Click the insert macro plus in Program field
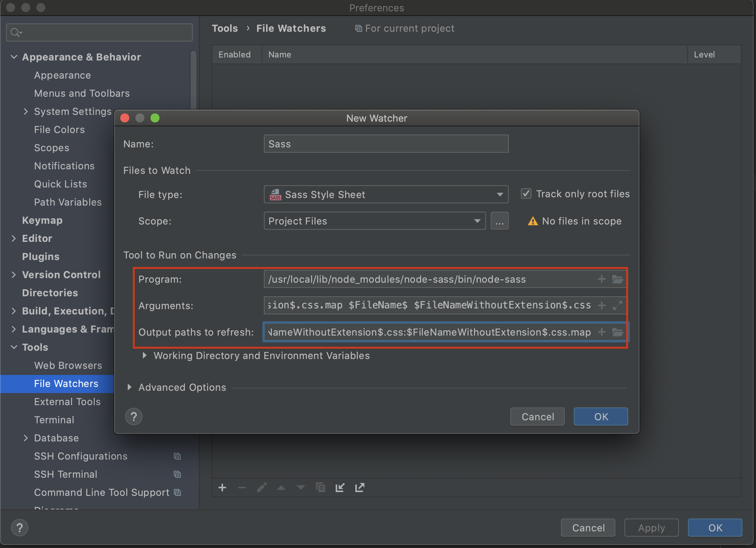This screenshot has height=548, width=756. 601,279
